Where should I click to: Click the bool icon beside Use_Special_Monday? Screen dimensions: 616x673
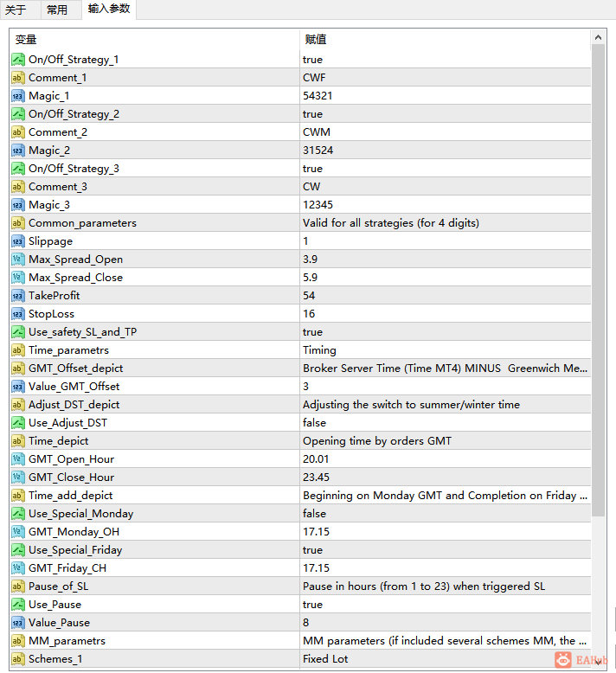pyautogui.click(x=18, y=514)
